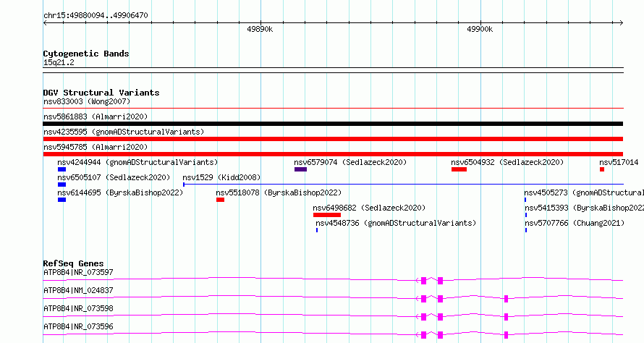The image size is (644, 343).
Task: Select the red nsv5945785 variant bar
Action: pyautogui.click(x=333, y=154)
